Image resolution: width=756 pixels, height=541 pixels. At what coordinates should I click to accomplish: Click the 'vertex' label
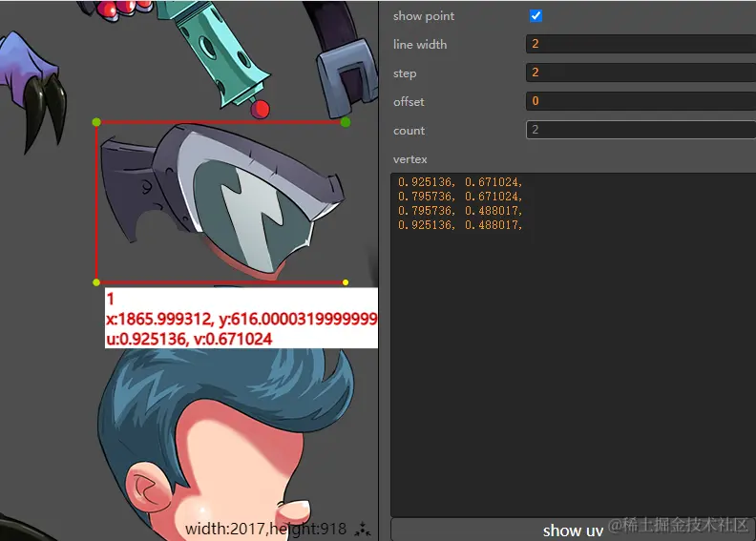(409, 159)
